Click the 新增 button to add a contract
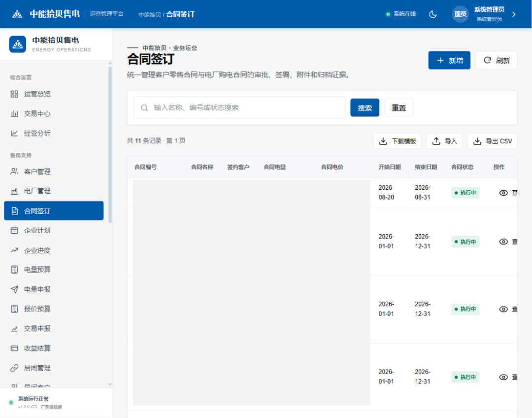This screenshot has height=418, width=532. click(449, 61)
